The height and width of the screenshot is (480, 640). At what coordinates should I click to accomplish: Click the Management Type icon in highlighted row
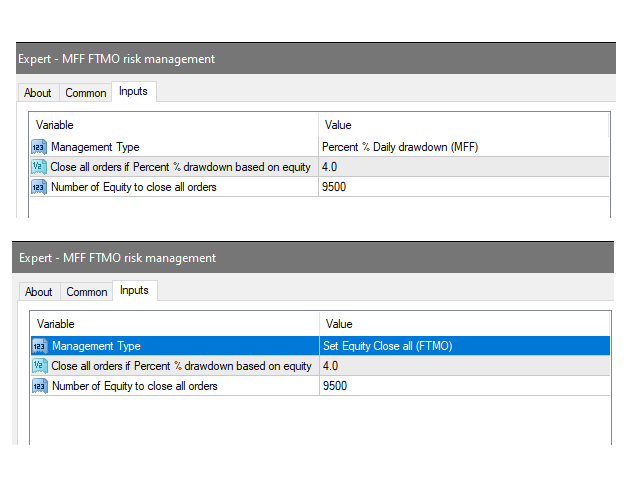pyautogui.click(x=40, y=346)
